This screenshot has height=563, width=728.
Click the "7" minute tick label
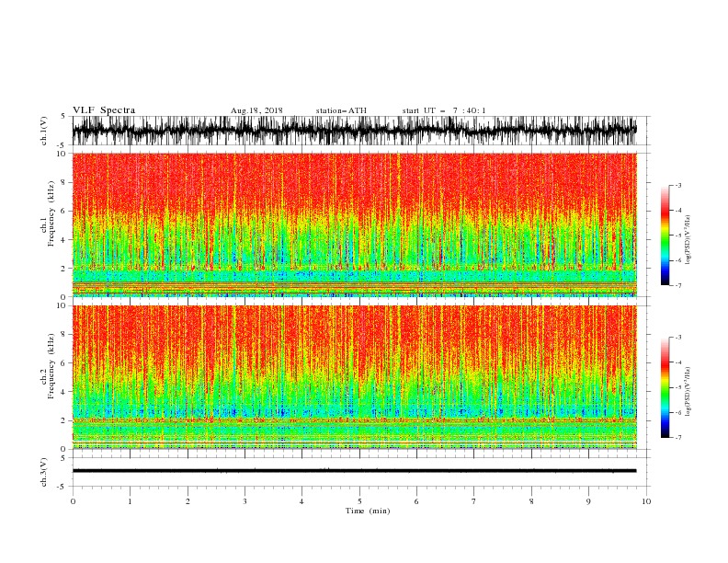[x=474, y=501]
